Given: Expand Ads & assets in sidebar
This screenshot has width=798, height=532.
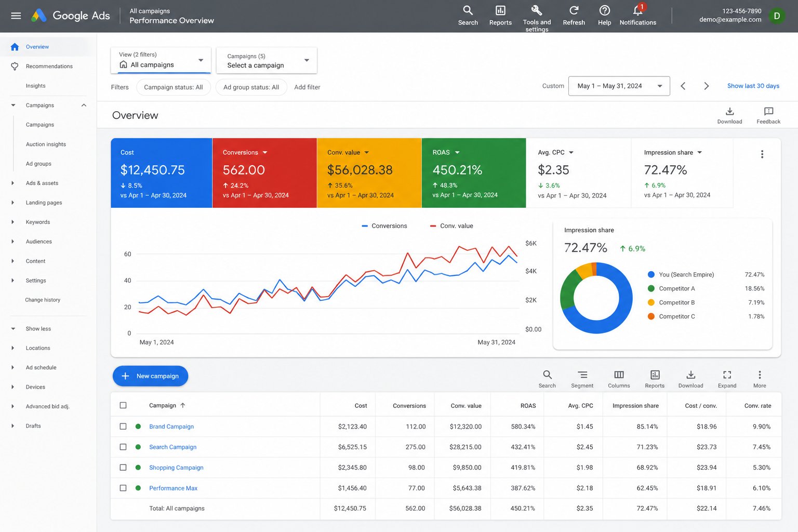Looking at the screenshot, I should point(13,183).
